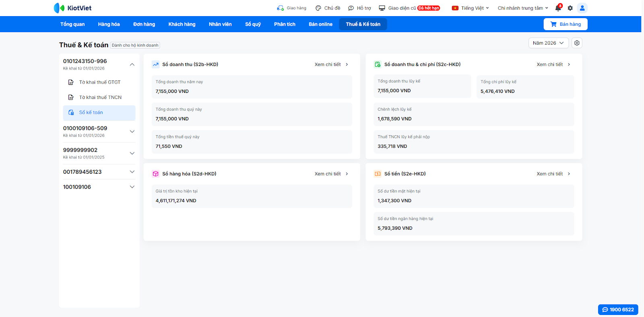Expand tax code 0100109106-509
Image resolution: width=644 pixels, height=317 pixels.
(x=132, y=132)
